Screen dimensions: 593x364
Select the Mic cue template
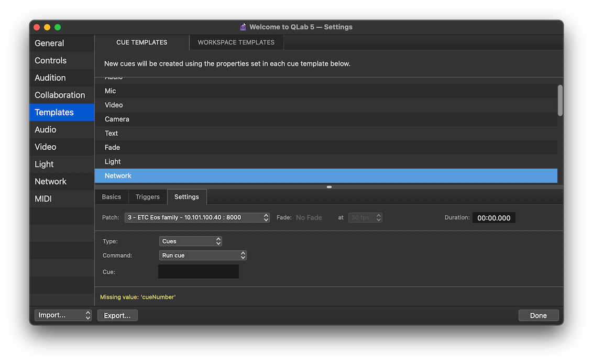click(x=326, y=91)
